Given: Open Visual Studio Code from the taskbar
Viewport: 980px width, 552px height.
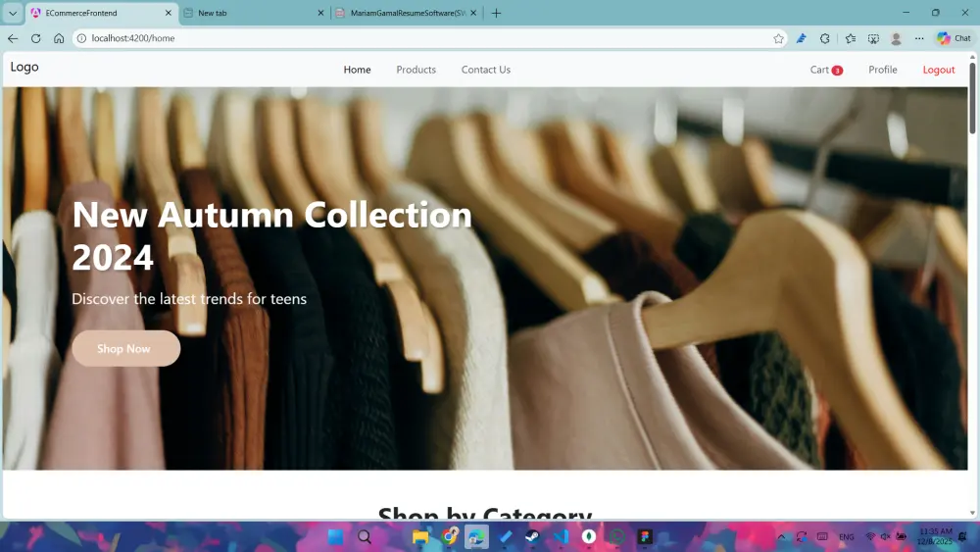Looking at the screenshot, I should (561, 536).
